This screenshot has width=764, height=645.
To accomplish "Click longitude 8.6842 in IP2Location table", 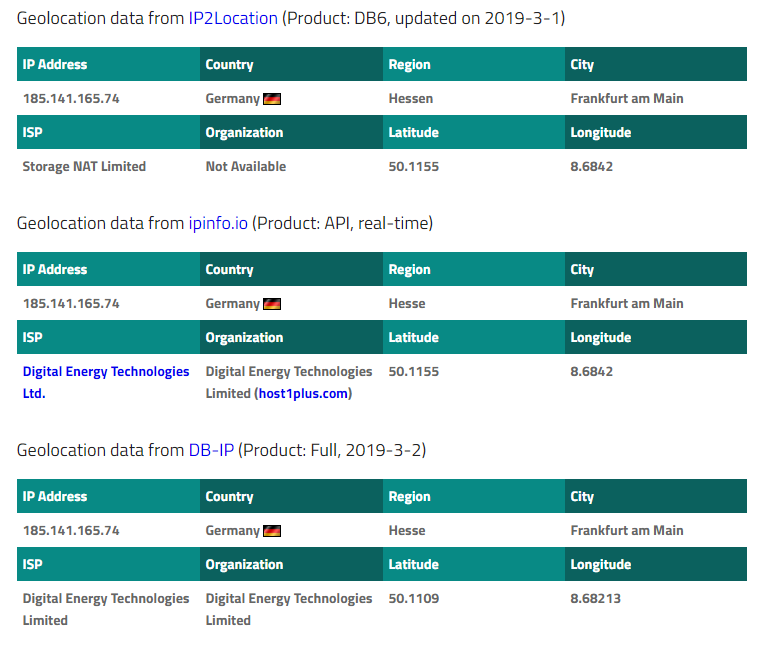I will [x=592, y=167].
